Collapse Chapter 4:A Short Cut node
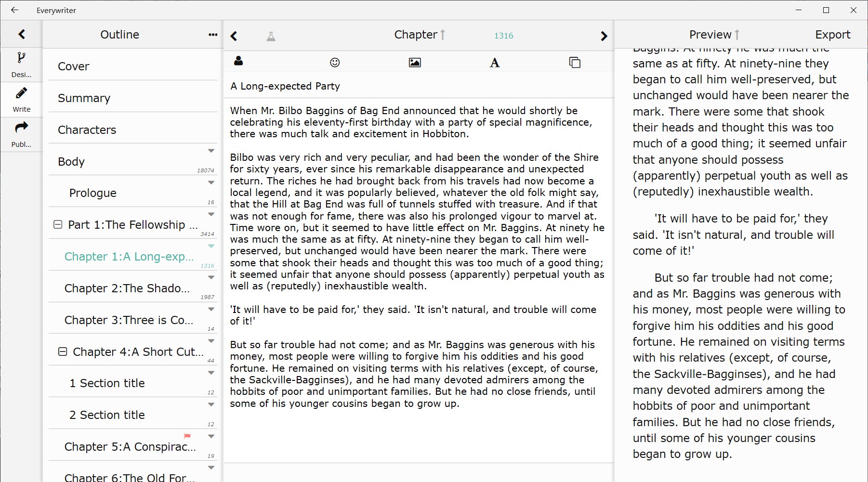This screenshot has height=482, width=868. click(x=63, y=352)
